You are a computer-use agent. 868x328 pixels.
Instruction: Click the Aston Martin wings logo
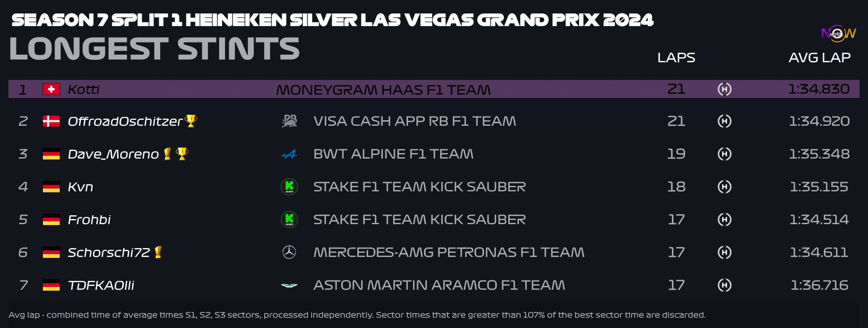coord(289,286)
